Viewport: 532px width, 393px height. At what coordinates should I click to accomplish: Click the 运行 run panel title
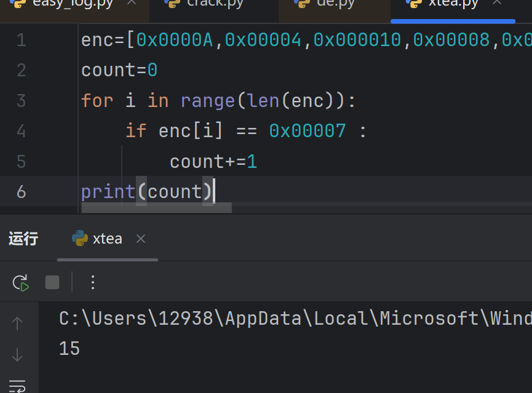(23, 239)
